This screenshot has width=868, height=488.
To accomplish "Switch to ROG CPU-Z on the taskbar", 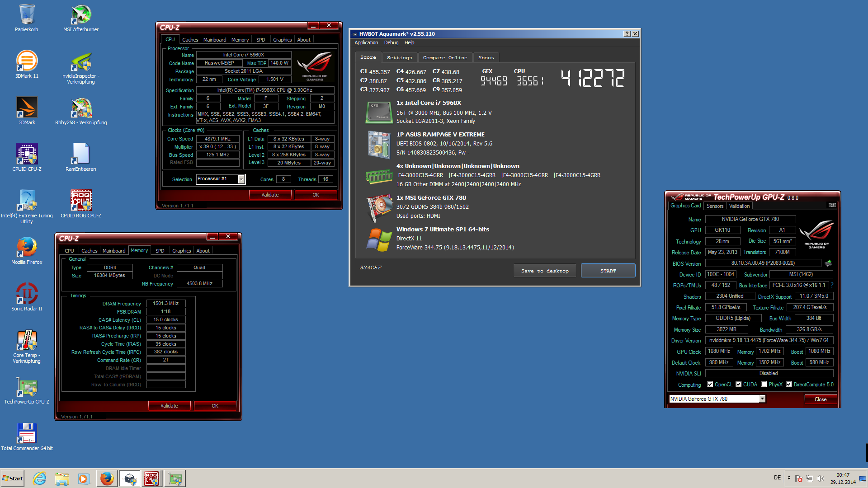I will (x=151, y=479).
